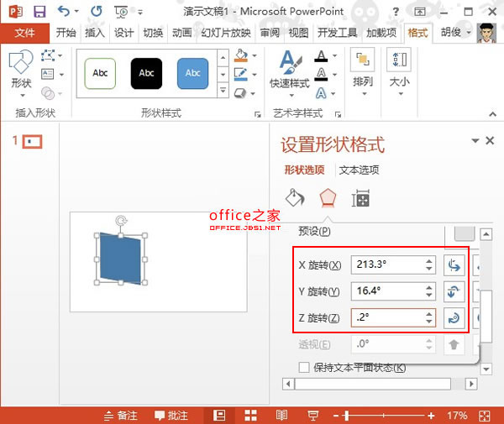This screenshot has width=504, height=424.
Task: Apply the black Abc shape style
Action: [x=146, y=74]
